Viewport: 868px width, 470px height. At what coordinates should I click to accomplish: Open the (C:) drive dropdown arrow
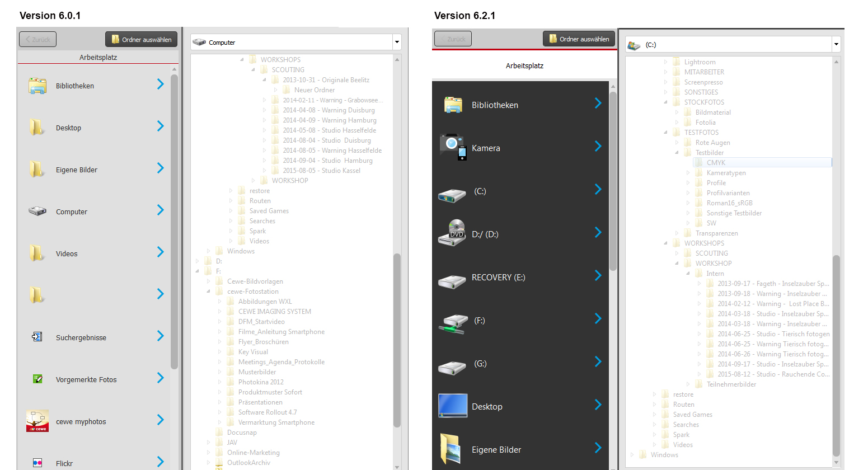point(836,45)
